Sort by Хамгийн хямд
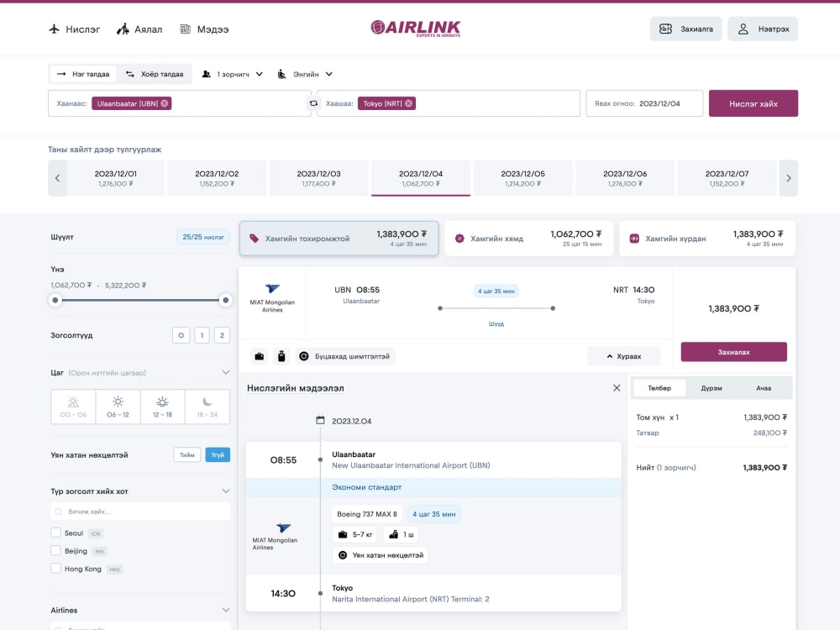This screenshot has width=840, height=630. pyautogui.click(x=528, y=239)
